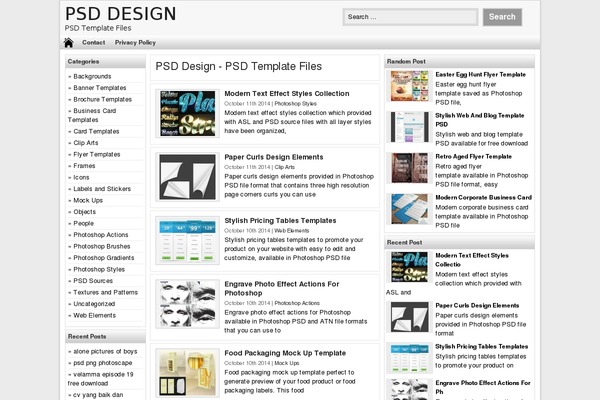The width and height of the screenshot is (600, 400).
Task: Open Easter Egg Hunt Flyer thumbnail
Action: point(409,87)
